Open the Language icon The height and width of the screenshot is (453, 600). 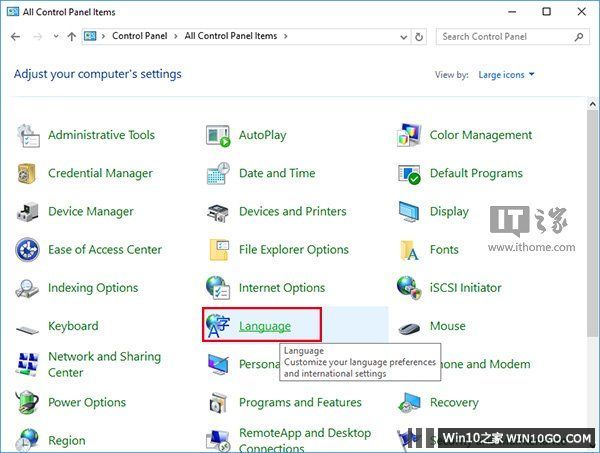(218, 326)
